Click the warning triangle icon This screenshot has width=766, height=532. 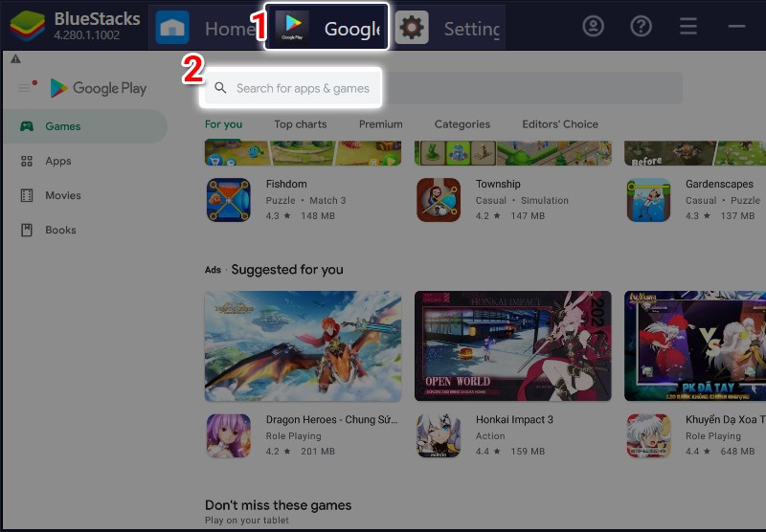point(15,59)
